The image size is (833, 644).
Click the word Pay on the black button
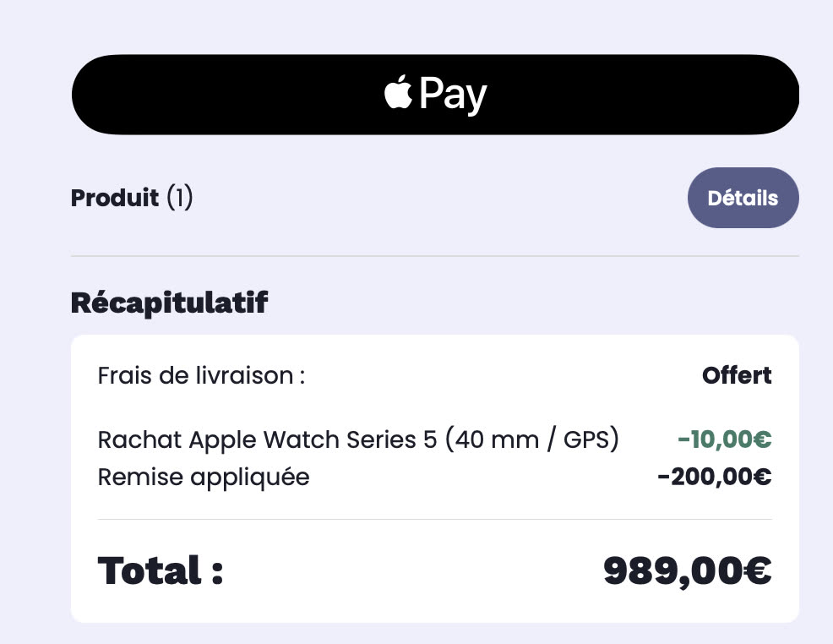pos(453,95)
